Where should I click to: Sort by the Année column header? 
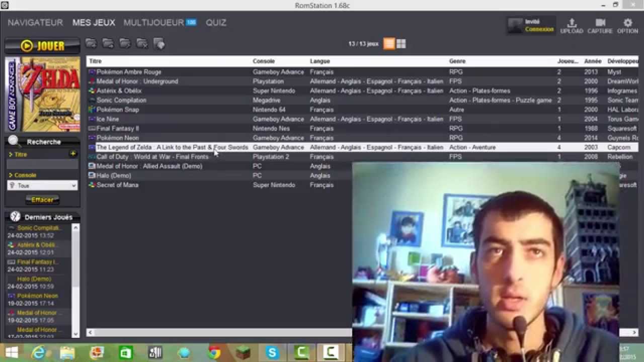click(x=593, y=61)
